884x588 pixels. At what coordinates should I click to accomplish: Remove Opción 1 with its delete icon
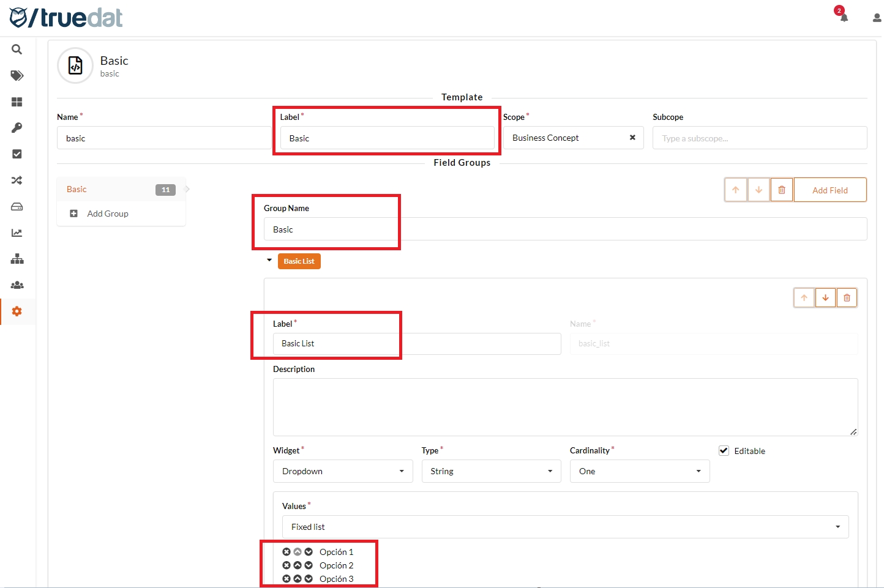[x=287, y=552]
